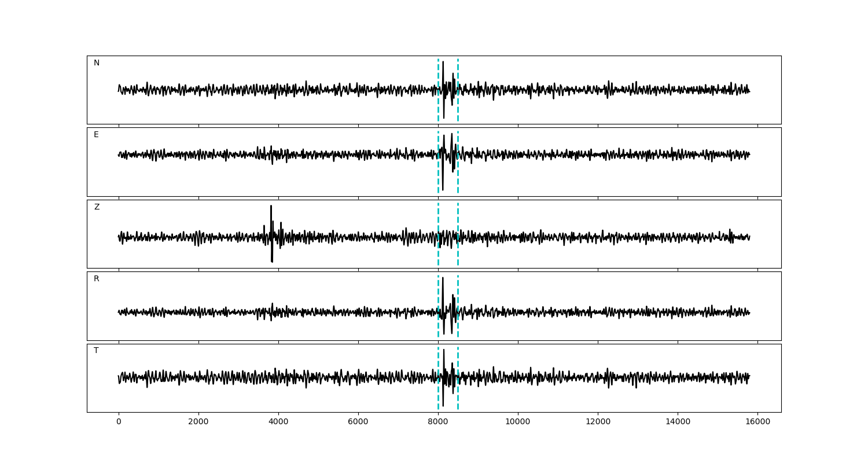The height and width of the screenshot is (463, 868).
Task: Click the 8000 x-axis tick label
Action: 438,422
